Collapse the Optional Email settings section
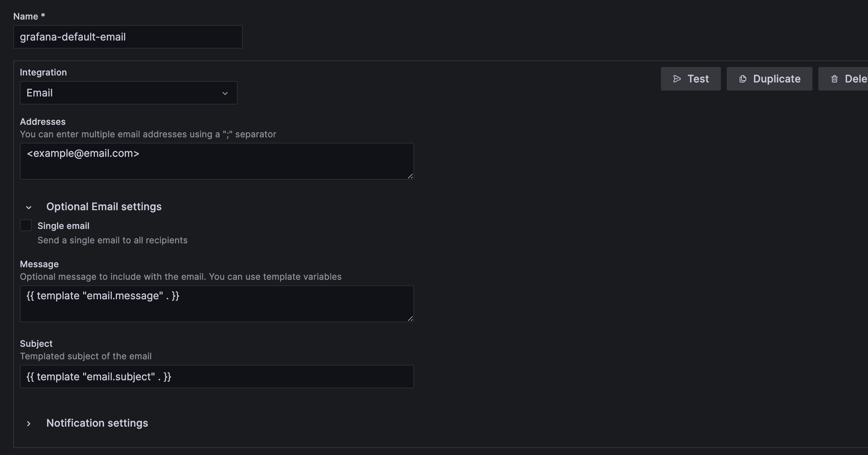Screen dimensions: 868x455 click(x=104, y=207)
